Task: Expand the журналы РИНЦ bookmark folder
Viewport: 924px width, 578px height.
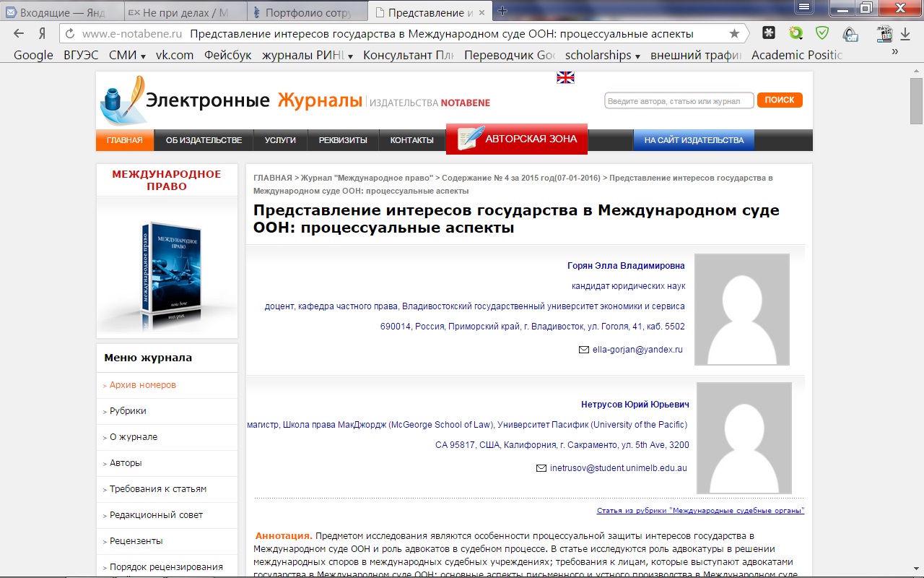Action: coord(307,55)
